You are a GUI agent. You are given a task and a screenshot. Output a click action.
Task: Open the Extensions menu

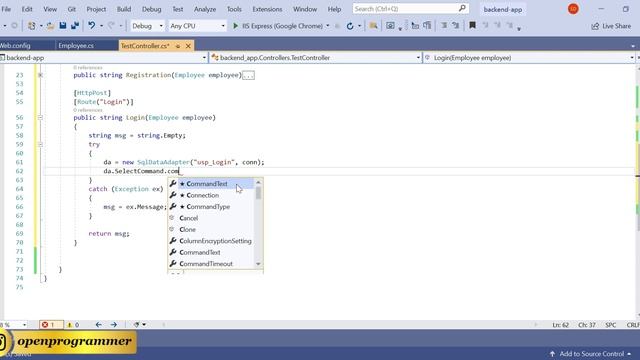[x=267, y=9]
